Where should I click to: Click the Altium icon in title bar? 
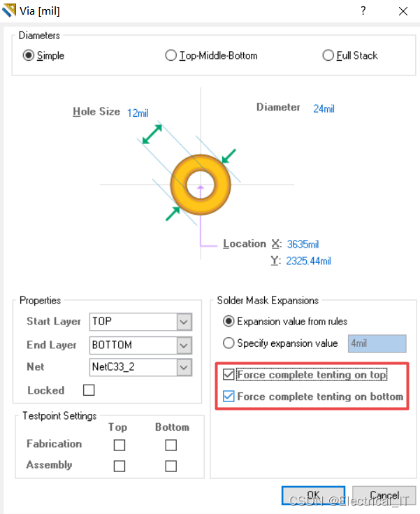pos(9,10)
